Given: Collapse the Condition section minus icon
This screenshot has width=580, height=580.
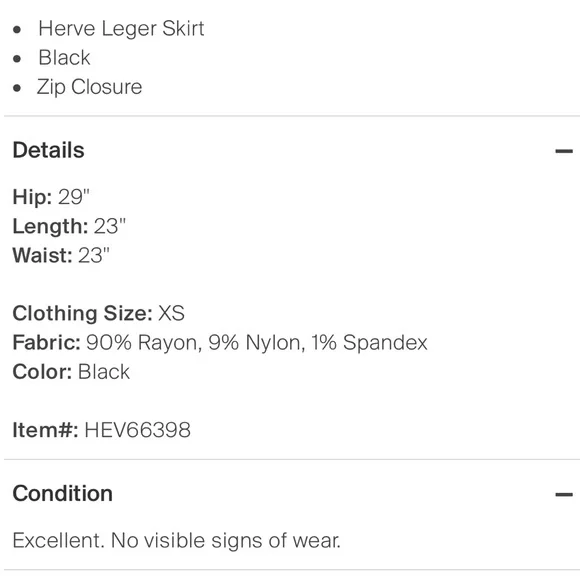Looking at the screenshot, I should 563,494.
